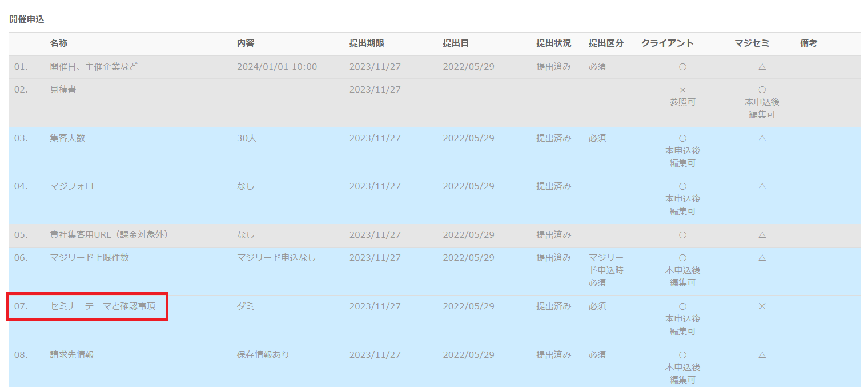The width and height of the screenshot is (868, 387).
Task: Click the × symbol in 見積書 client column
Action: [x=682, y=90]
